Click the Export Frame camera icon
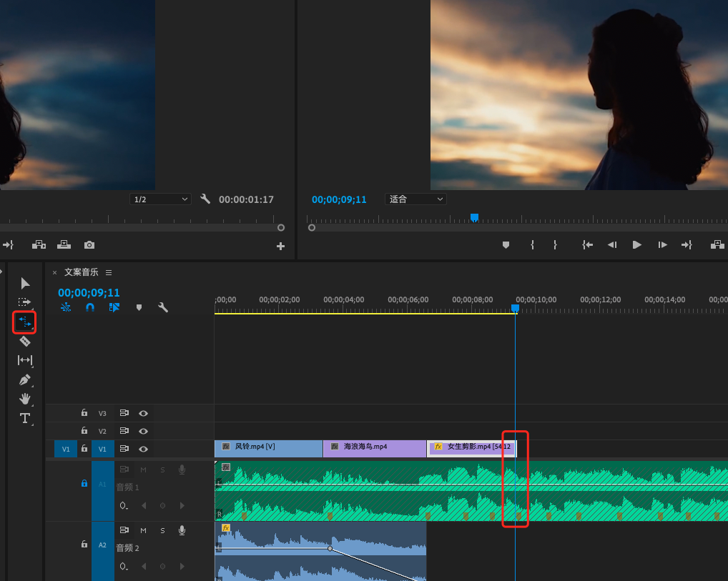The width and height of the screenshot is (728, 581). pyautogui.click(x=89, y=245)
